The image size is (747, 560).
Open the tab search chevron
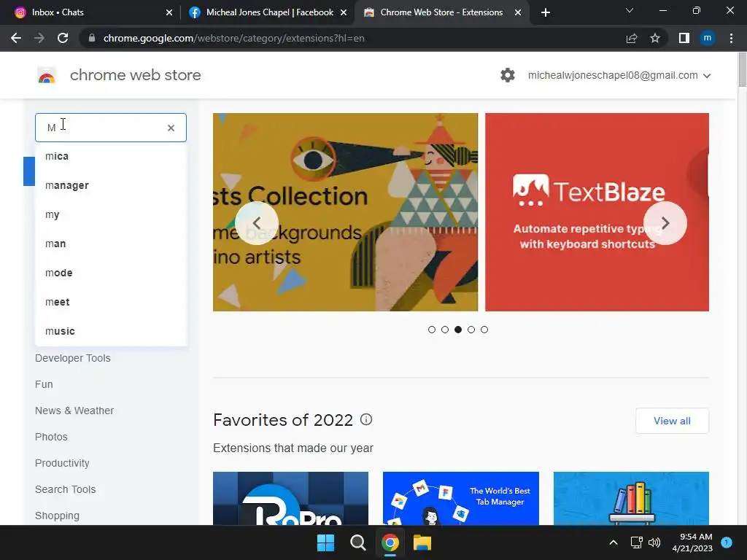[x=630, y=10]
